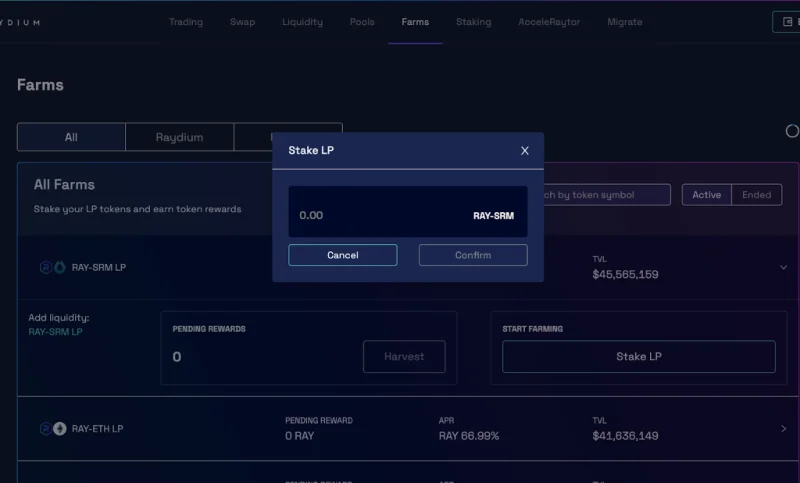Open the Staking nav tab
The image size is (800, 483).
473,22
